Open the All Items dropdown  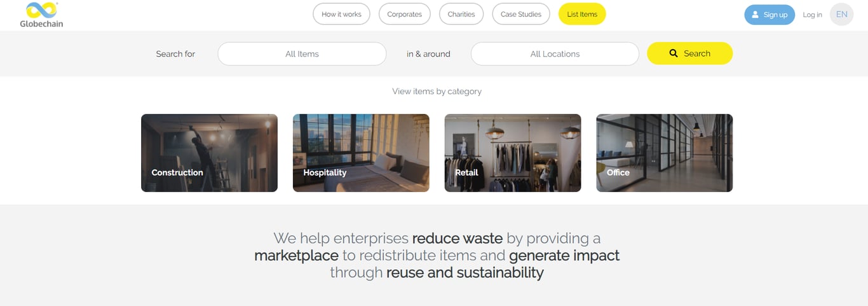[x=302, y=53]
